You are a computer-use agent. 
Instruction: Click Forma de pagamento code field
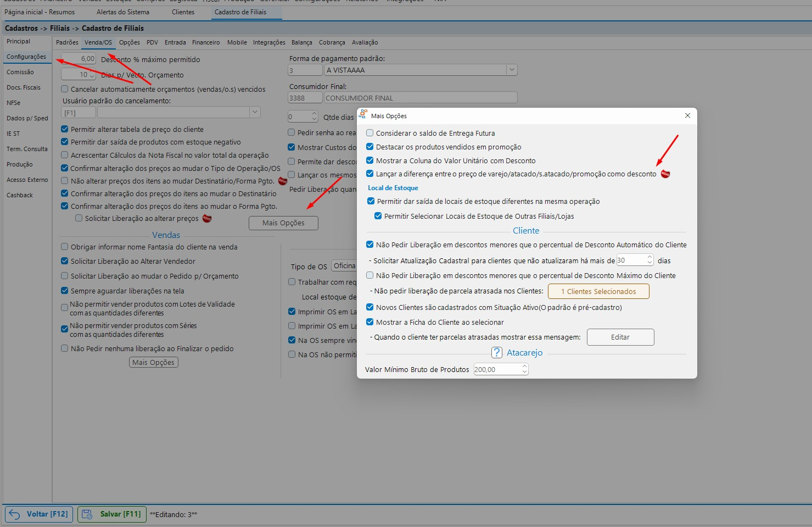pyautogui.click(x=305, y=70)
